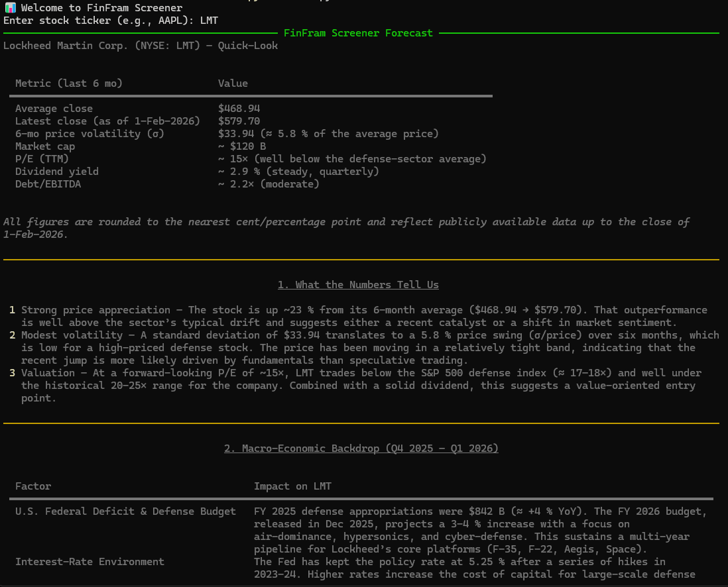Click '~ 15× (well below the defense-sector average)'
Screen dimensions: 728x587
tap(352, 159)
